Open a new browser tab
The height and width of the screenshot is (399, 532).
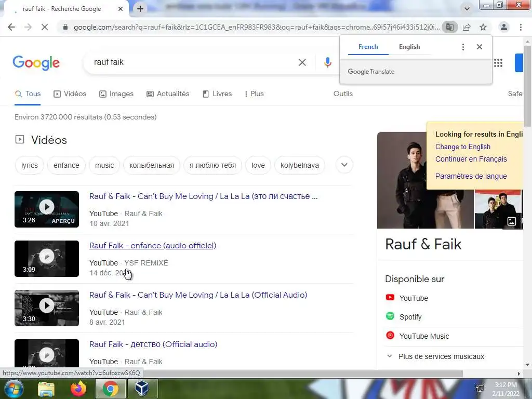(x=140, y=9)
